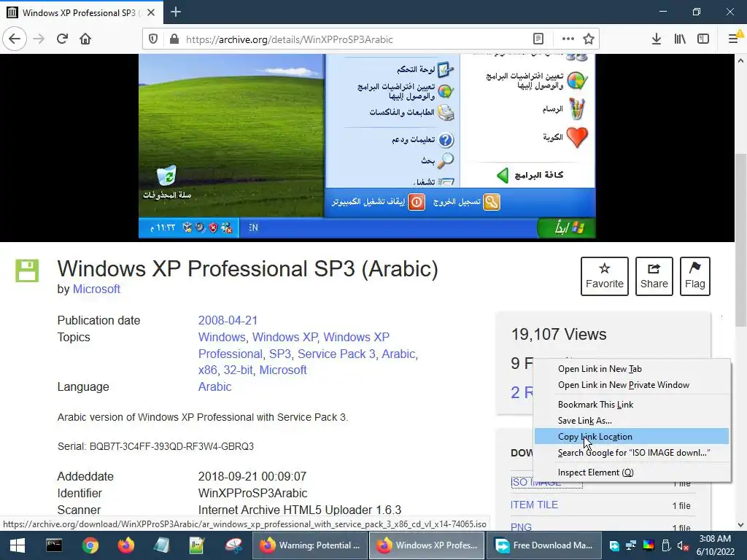The image size is (747, 560).
Task: Open the Firefox downloads panel
Action: 657,39
